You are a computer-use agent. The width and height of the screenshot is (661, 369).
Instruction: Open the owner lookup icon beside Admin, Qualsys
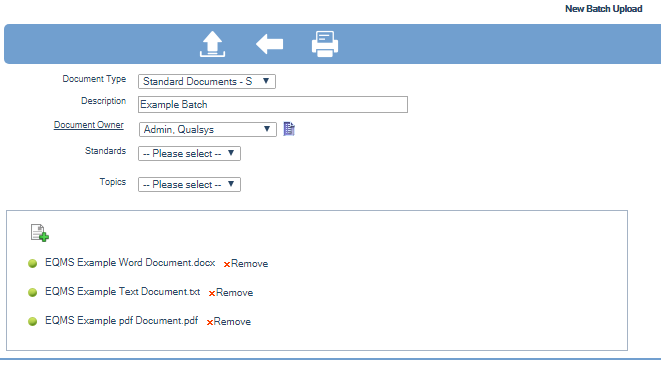(289, 129)
